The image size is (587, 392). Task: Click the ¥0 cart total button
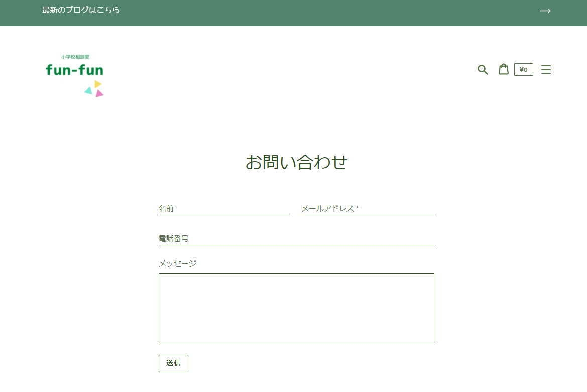523,70
